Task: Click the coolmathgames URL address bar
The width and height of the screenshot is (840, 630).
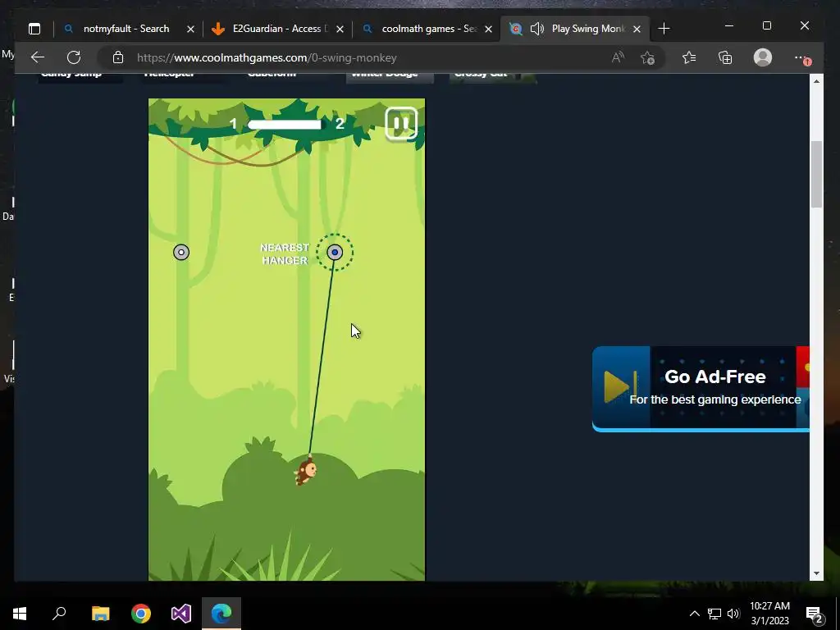Action: point(267,57)
